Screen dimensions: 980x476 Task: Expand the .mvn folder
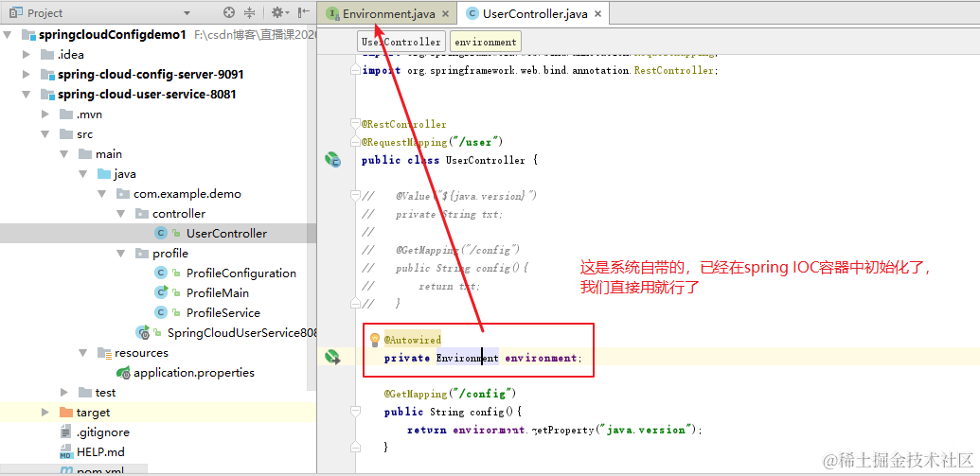point(45,115)
